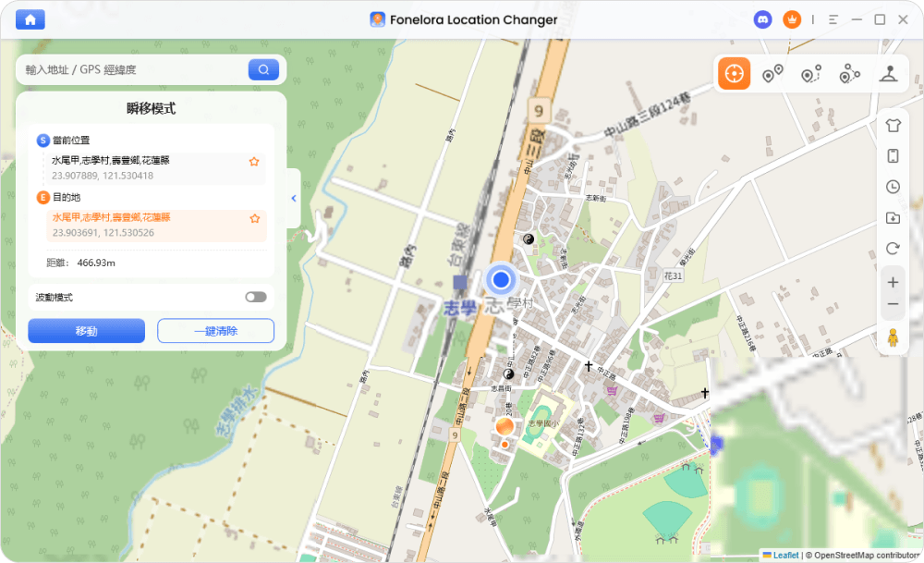Click the 志學 station label on map

459,308
